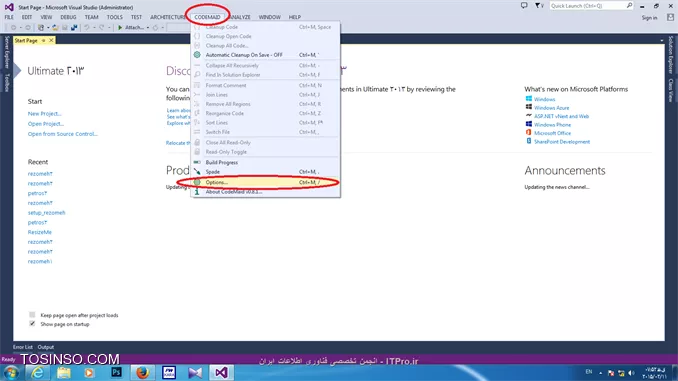Viewport: 678px width, 381px height.
Task: Click the About CodeMaid info icon
Action: pyautogui.click(x=197, y=192)
